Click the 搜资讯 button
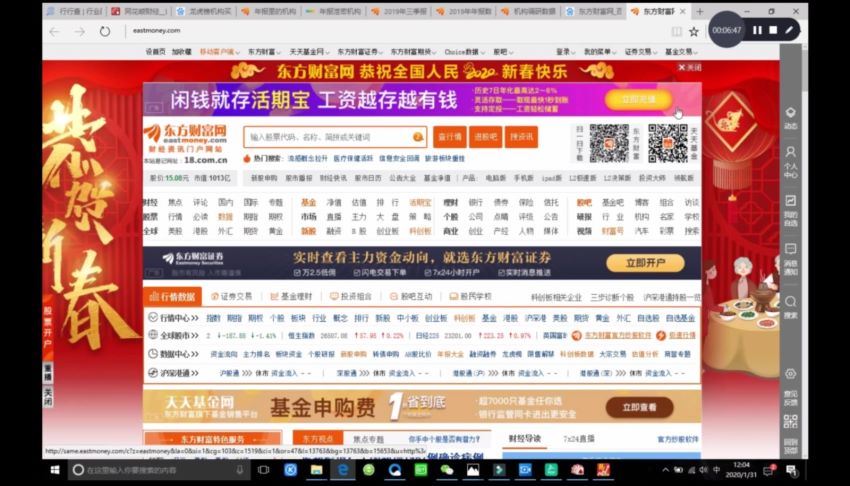The image size is (850, 486). coord(521,137)
